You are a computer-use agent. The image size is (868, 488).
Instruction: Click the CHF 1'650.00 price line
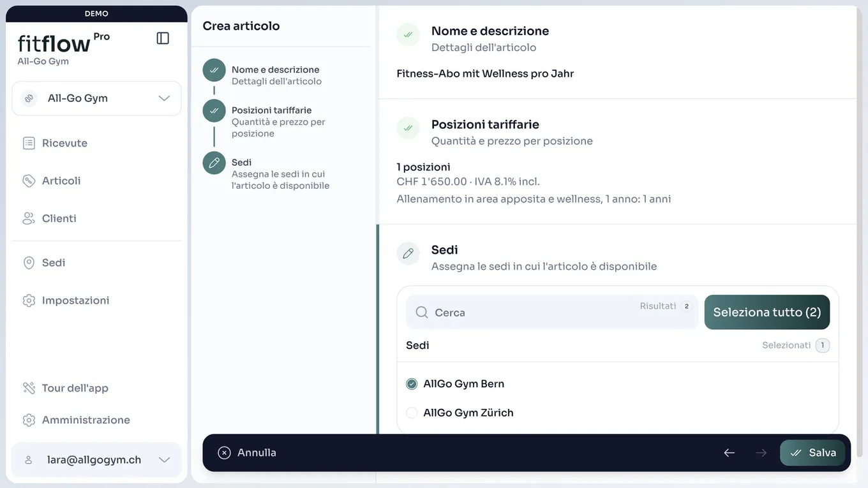click(x=468, y=181)
